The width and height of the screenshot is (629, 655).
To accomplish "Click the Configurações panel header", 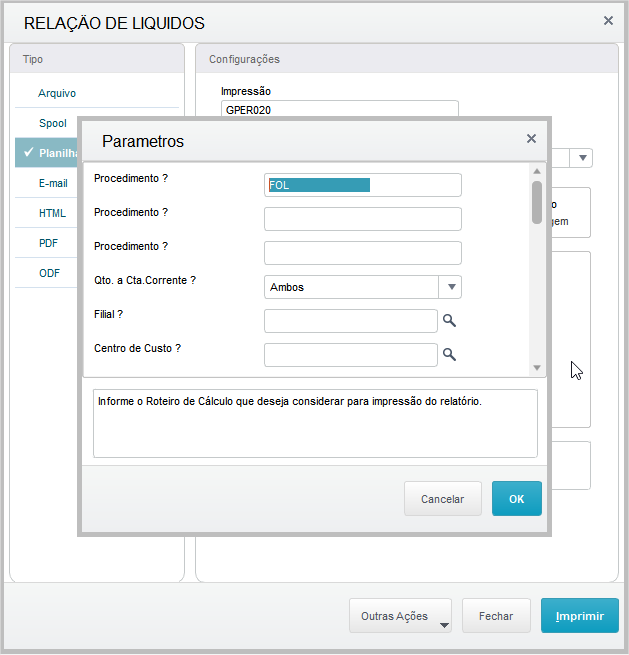I will [x=407, y=58].
